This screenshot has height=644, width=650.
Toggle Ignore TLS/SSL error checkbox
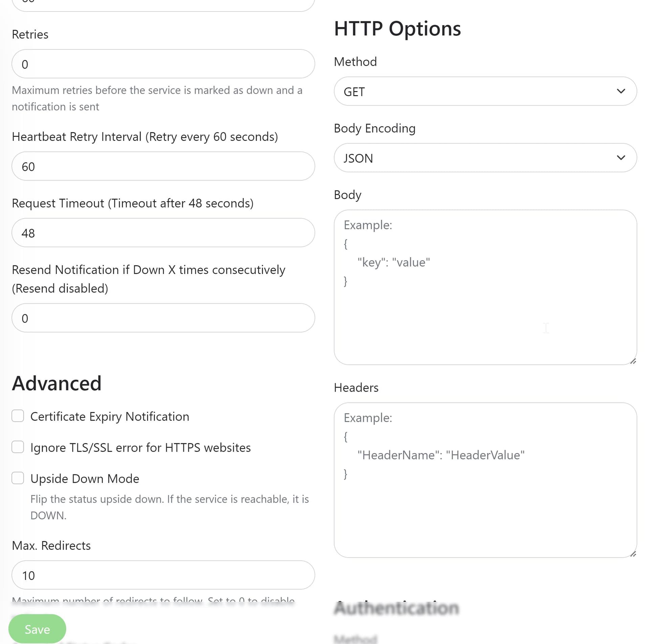(18, 447)
